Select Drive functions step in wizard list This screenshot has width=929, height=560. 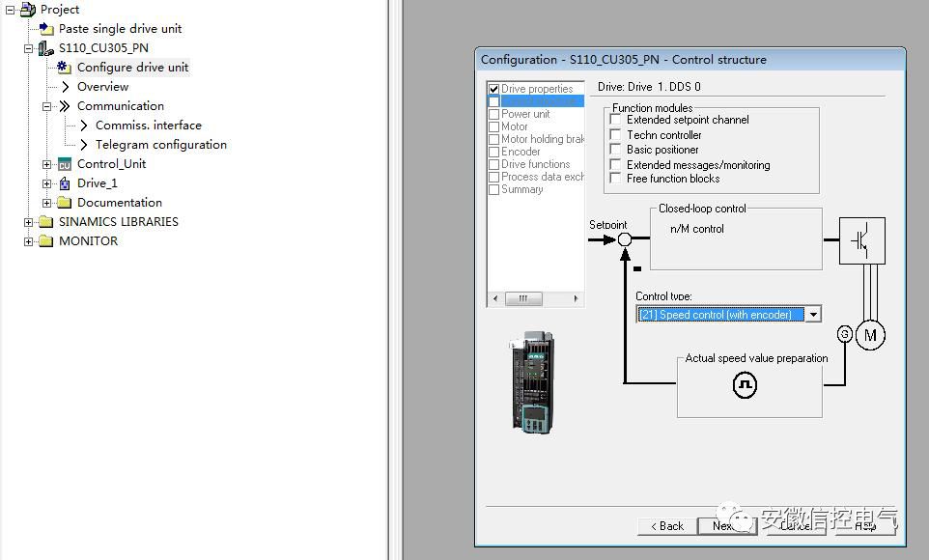point(536,164)
